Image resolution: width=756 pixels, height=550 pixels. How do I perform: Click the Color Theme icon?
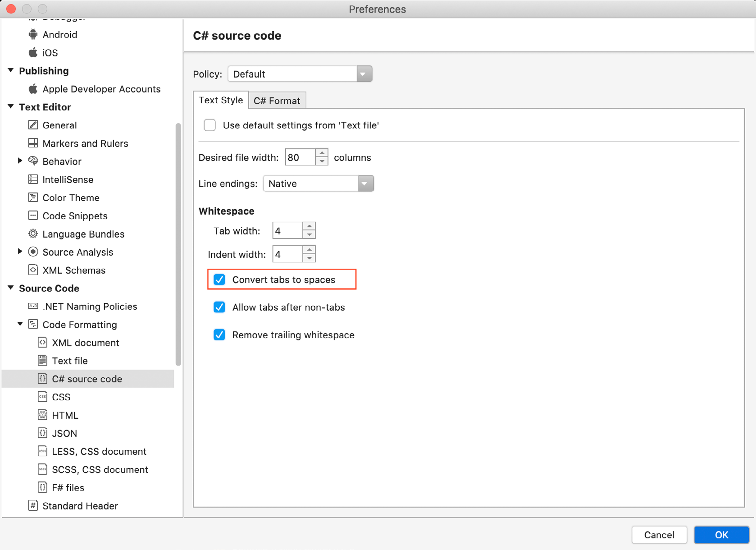coord(33,197)
